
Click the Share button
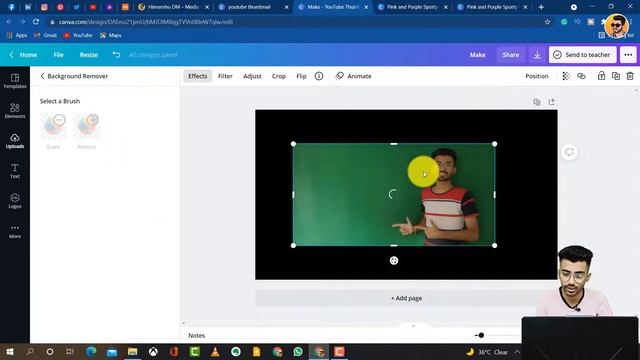511,55
